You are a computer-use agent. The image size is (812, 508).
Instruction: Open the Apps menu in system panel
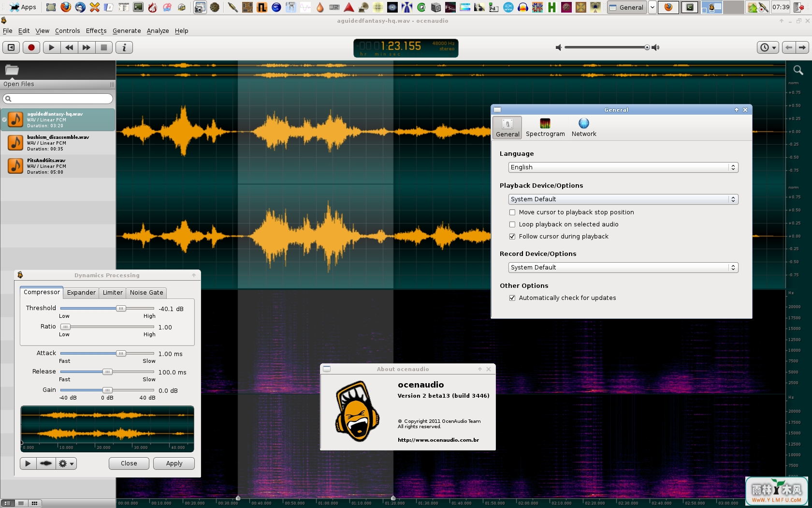click(23, 7)
